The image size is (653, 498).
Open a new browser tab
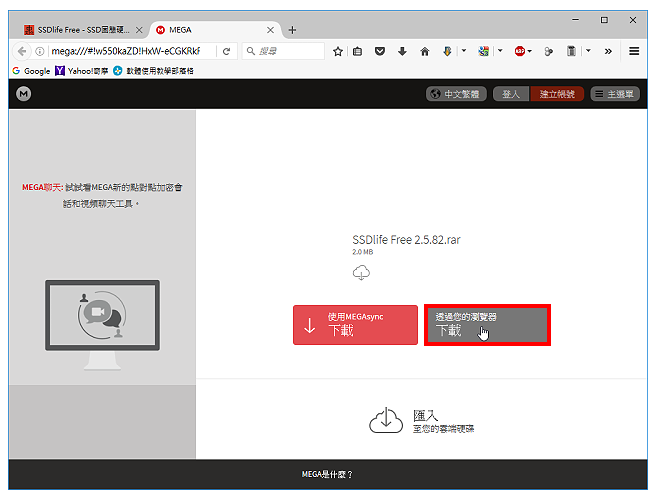[292, 30]
